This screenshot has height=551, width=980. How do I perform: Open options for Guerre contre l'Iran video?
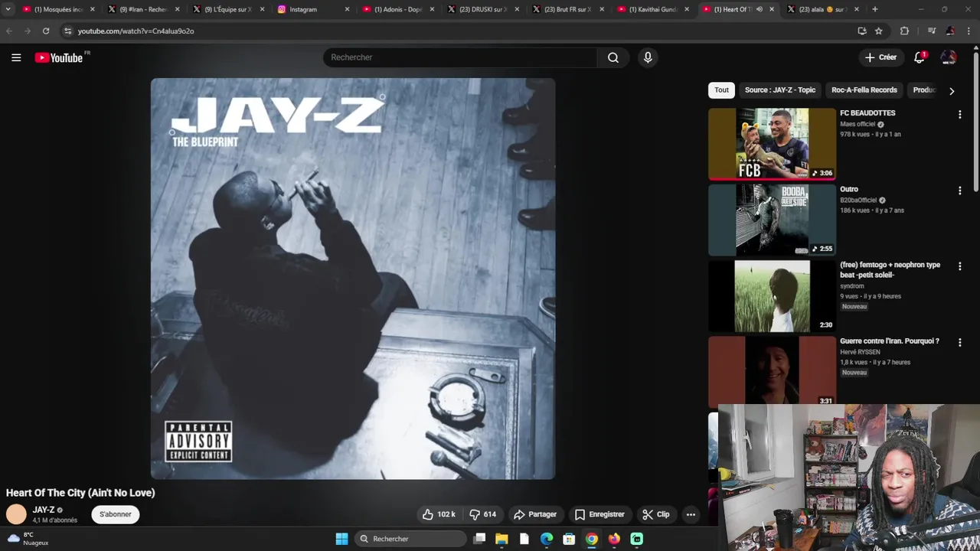pos(959,343)
